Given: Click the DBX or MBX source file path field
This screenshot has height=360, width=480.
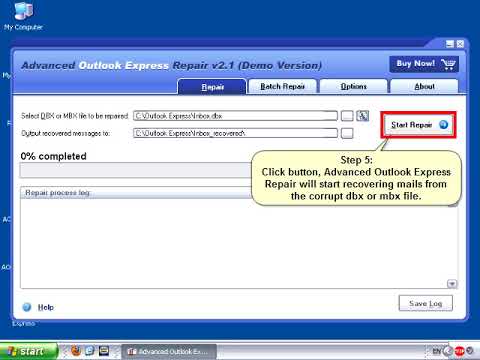Looking at the screenshot, I should pos(235,116).
